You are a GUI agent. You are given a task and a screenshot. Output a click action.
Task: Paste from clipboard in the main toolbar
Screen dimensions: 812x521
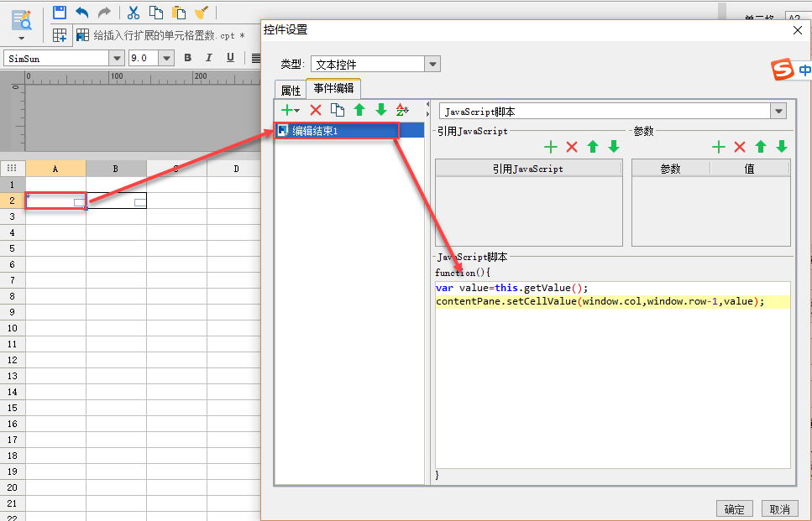pos(179,12)
